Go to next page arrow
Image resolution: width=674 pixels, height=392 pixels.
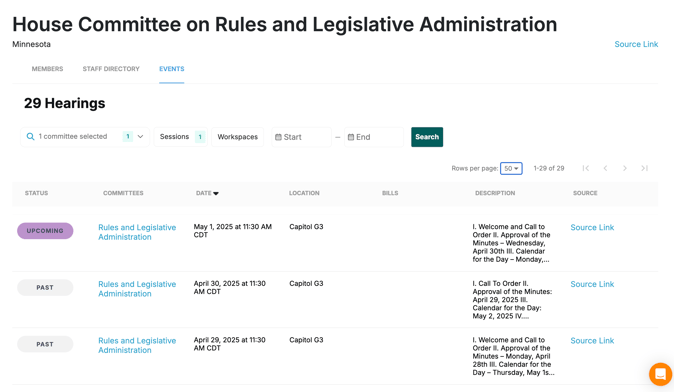625,168
